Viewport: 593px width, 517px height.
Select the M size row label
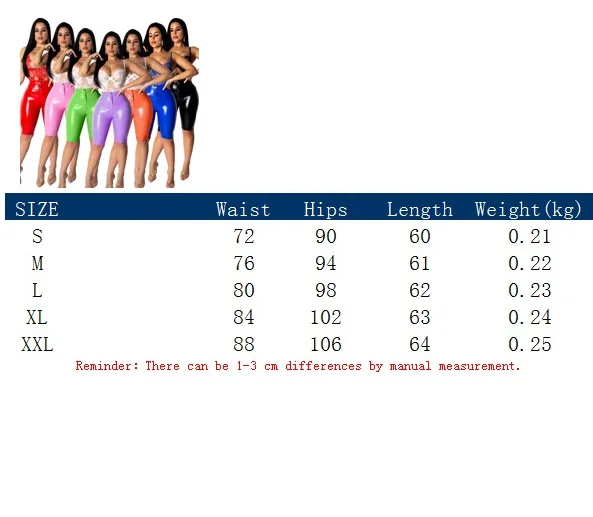click(37, 263)
